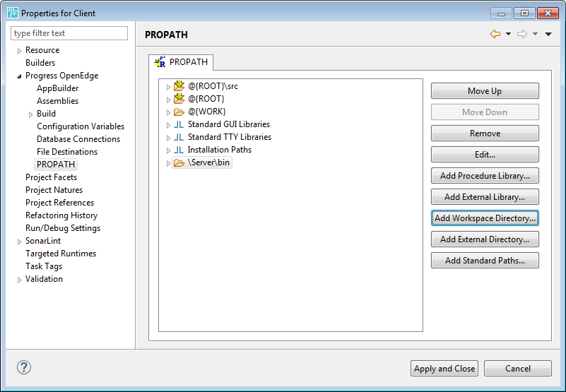Click the Properties window title icon
The height and width of the screenshot is (392, 566).
[x=13, y=13]
